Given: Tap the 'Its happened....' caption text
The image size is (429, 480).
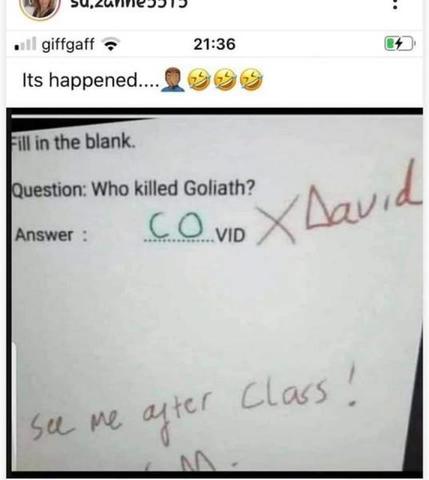Looking at the screenshot, I should click(x=91, y=80).
